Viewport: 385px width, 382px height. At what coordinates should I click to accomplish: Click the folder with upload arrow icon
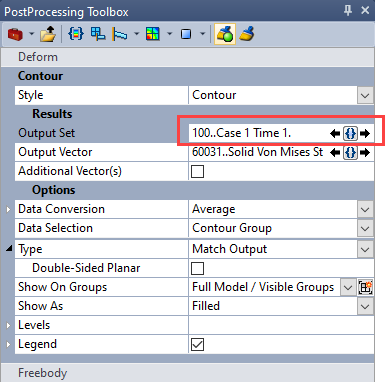pos(48,34)
